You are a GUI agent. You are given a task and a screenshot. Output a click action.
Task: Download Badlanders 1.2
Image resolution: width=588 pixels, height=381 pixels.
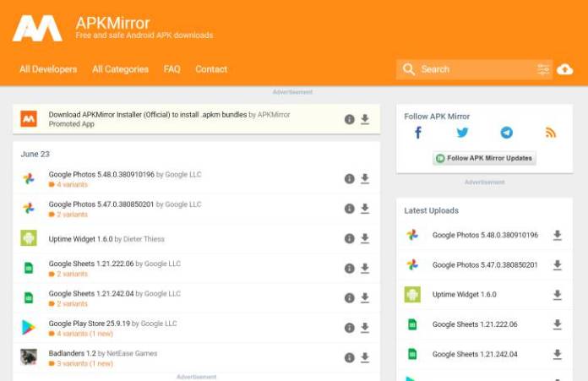[x=365, y=357]
